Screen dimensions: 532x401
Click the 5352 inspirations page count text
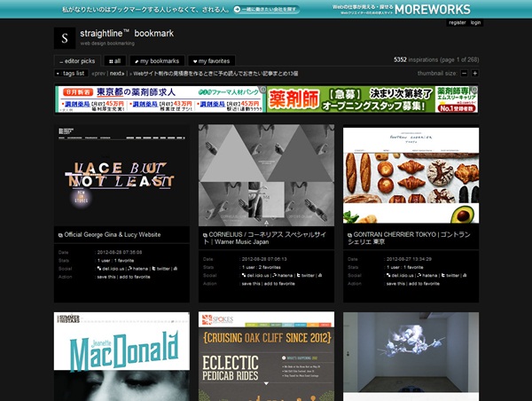[436, 59]
